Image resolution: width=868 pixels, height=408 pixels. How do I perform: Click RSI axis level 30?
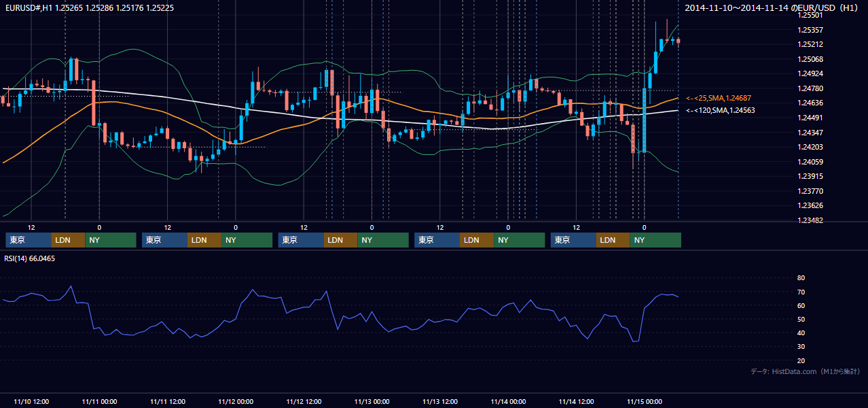pos(801,347)
